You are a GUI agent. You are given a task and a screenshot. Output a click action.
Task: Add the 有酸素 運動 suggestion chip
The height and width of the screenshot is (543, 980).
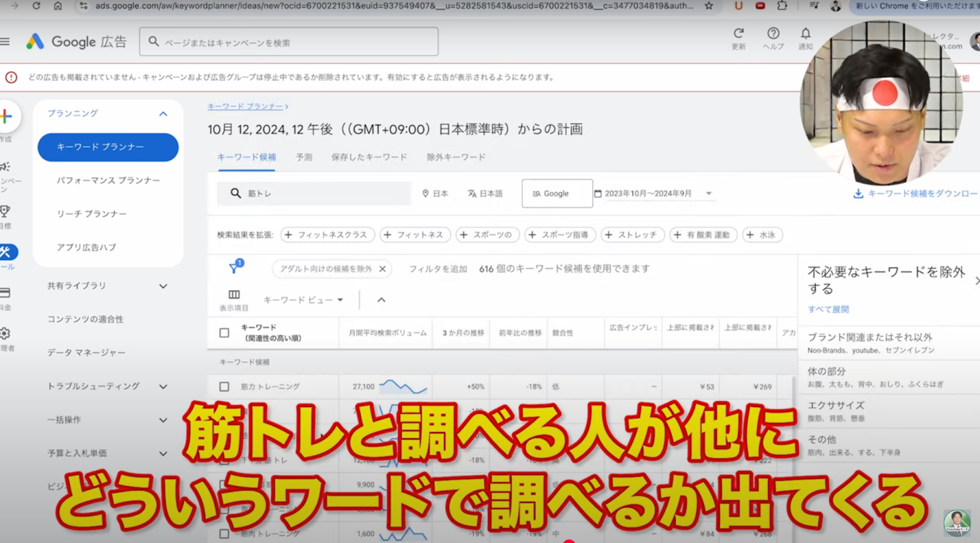coord(703,234)
